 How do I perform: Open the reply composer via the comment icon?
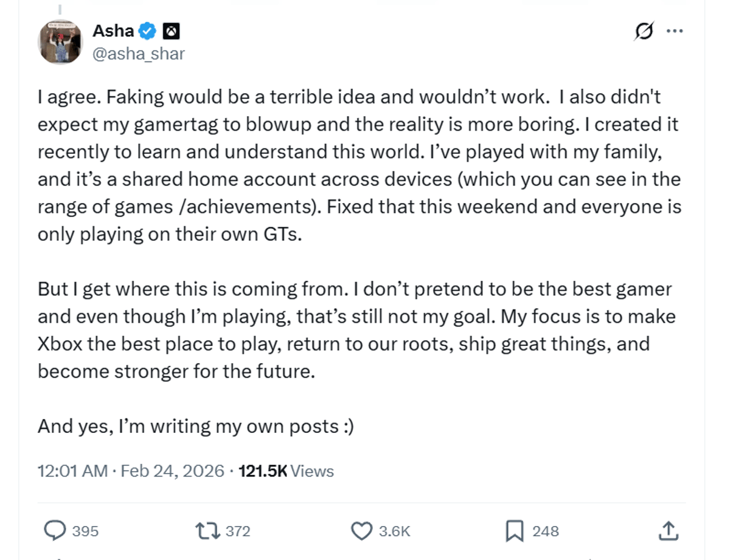[56, 530]
